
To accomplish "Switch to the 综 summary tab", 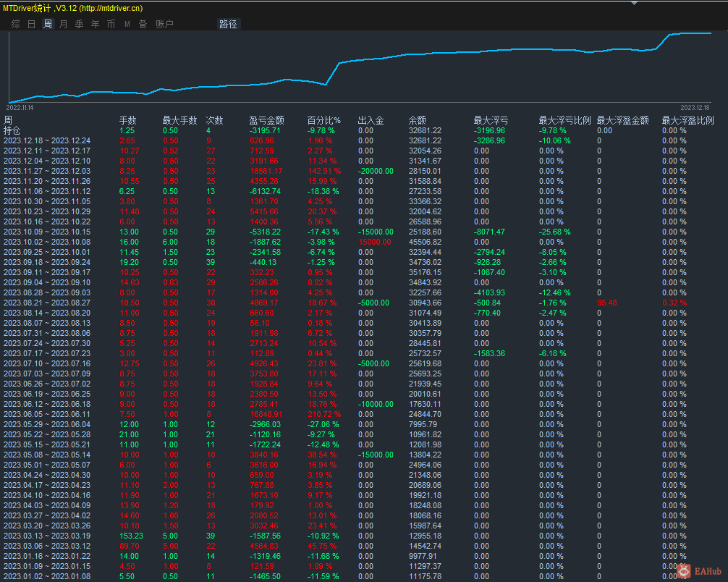I will pos(16,24).
